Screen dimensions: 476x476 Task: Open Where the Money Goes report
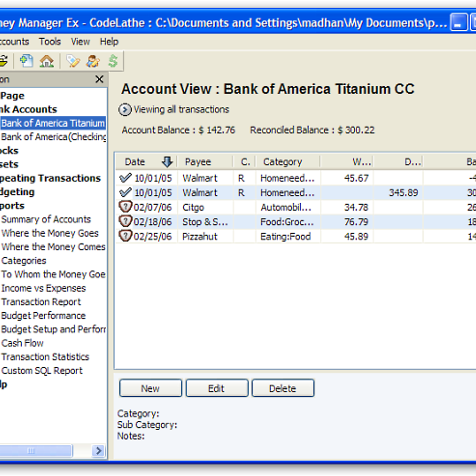coord(50,233)
